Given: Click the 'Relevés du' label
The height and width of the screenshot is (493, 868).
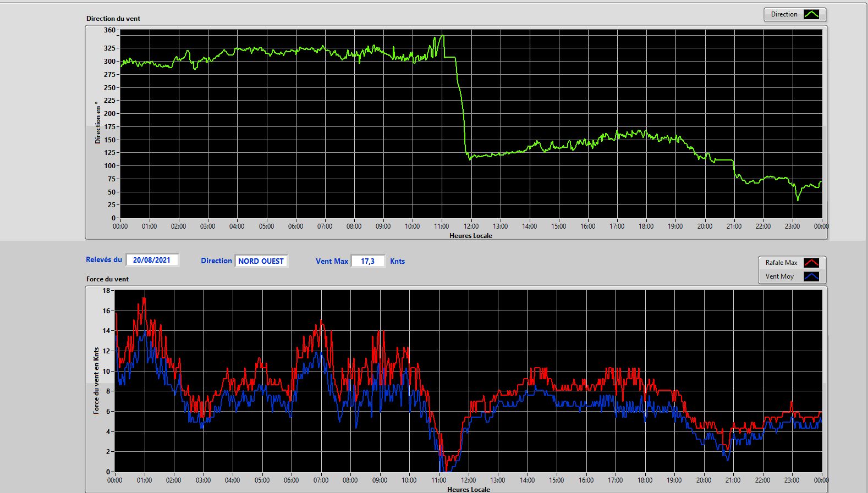Looking at the screenshot, I should point(104,259).
